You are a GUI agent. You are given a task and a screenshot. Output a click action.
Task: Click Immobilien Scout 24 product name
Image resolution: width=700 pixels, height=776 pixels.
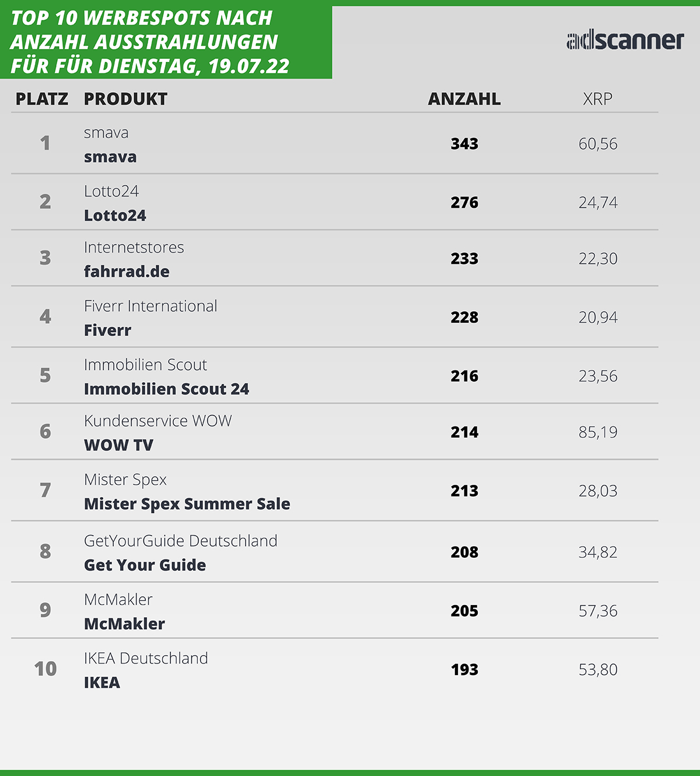click(166, 389)
